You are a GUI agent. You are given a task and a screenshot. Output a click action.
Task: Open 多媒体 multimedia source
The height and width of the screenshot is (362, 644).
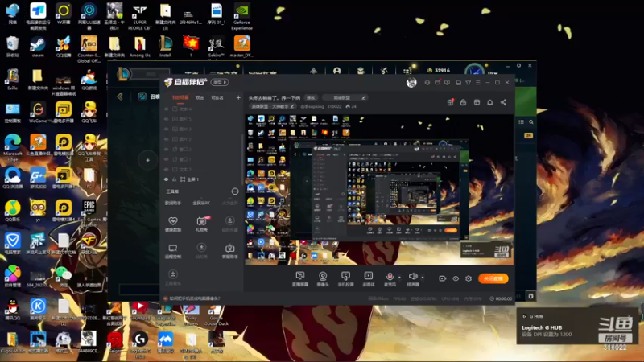pos(369,278)
